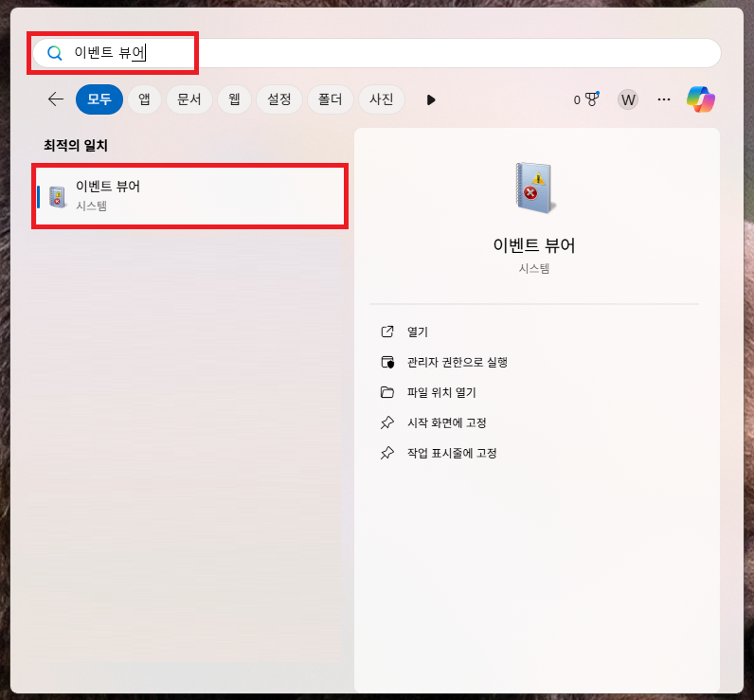Click the rewards points count 0
Image resolution: width=754 pixels, height=700 pixels.
coord(577,100)
